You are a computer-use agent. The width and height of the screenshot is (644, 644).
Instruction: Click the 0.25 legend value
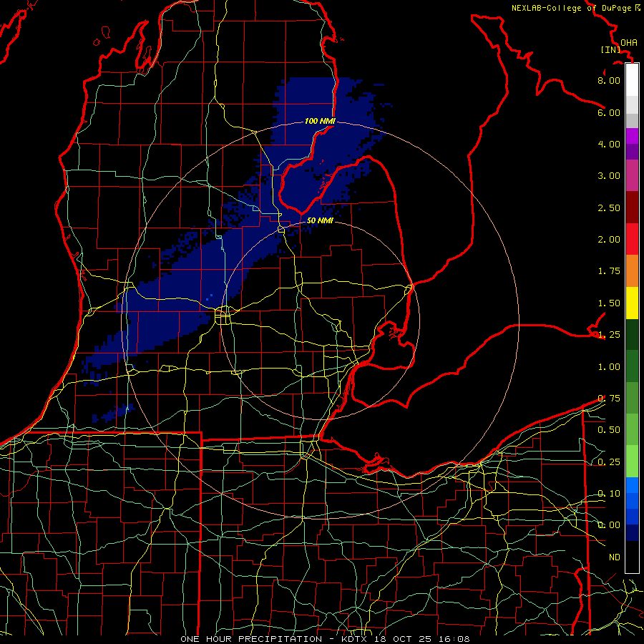tap(609, 462)
